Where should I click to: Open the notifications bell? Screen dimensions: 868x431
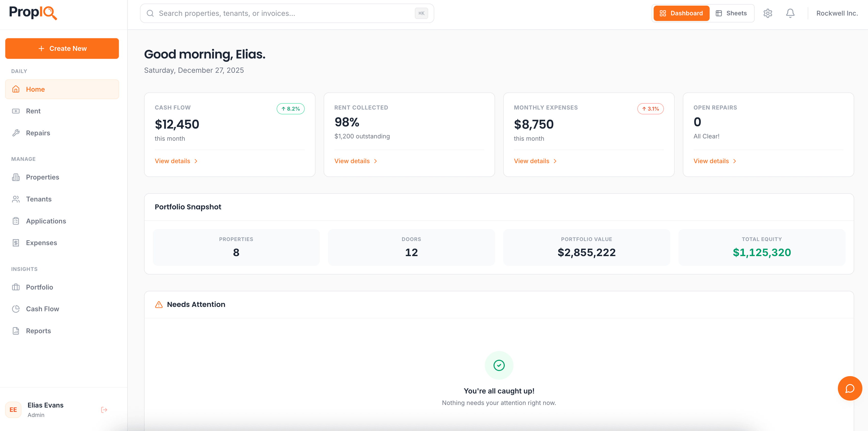pyautogui.click(x=790, y=13)
